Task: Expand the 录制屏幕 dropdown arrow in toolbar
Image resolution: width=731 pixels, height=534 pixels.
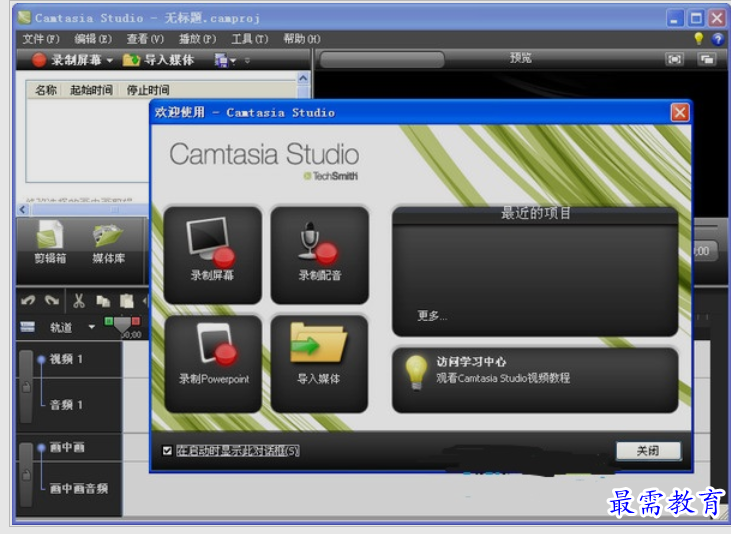Action: (110, 61)
